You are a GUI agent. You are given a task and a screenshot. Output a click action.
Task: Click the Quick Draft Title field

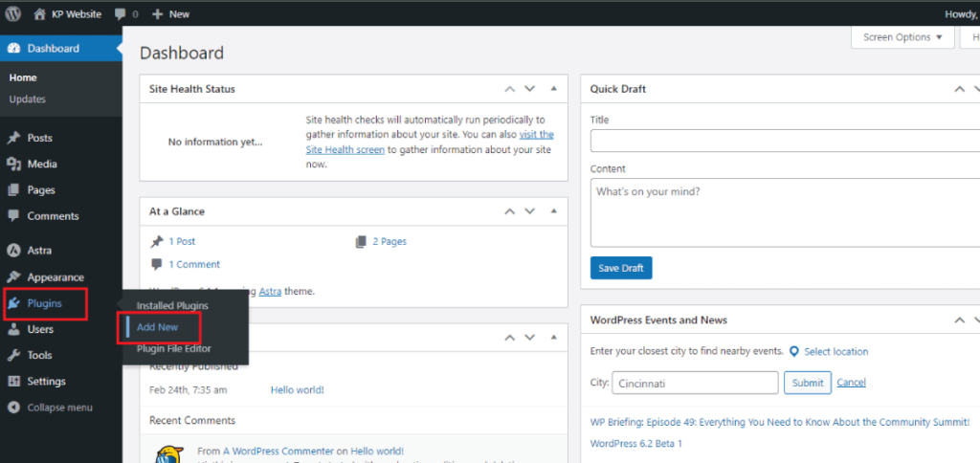point(785,142)
